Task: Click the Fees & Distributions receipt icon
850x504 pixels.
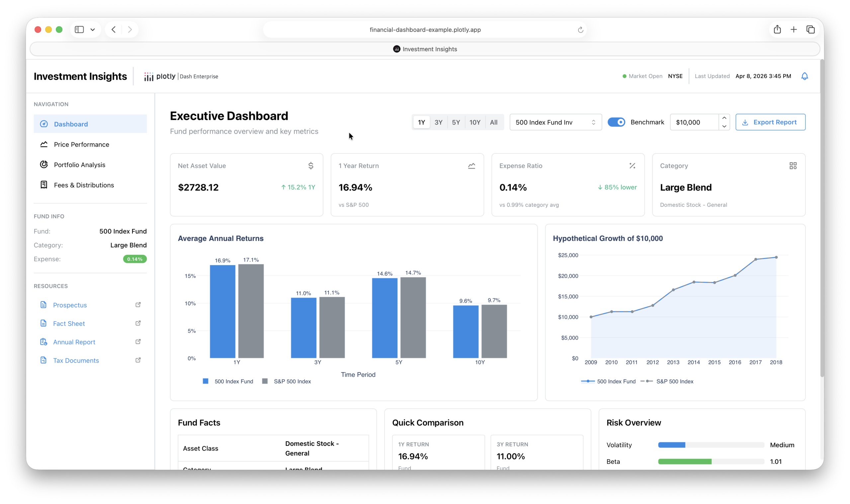Action: [x=44, y=185]
